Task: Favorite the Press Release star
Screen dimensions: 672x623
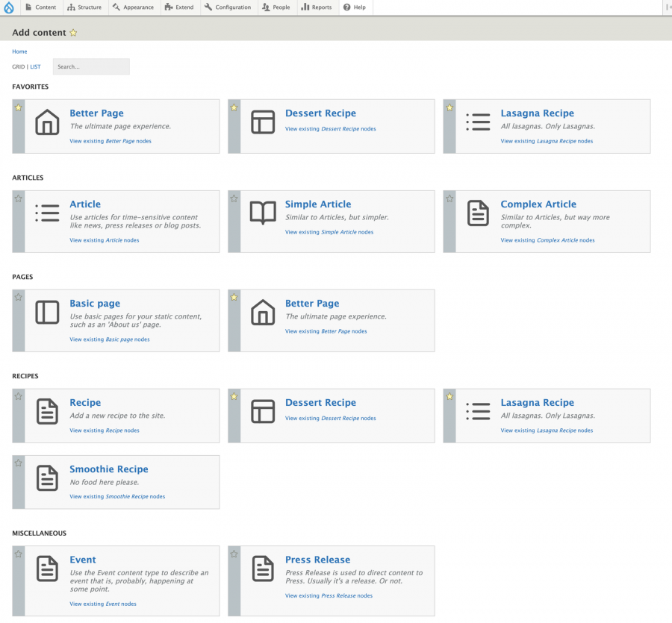Action: click(x=234, y=554)
